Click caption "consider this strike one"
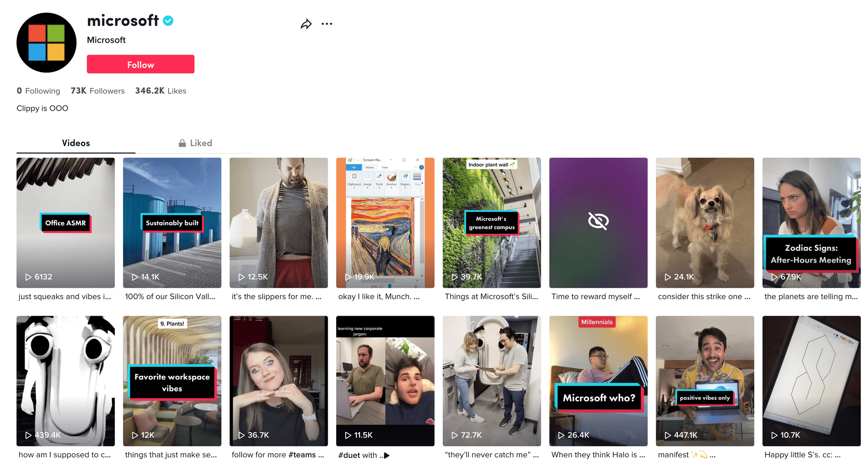868x470 pixels. pyautogui.click(x=703, y=297)
